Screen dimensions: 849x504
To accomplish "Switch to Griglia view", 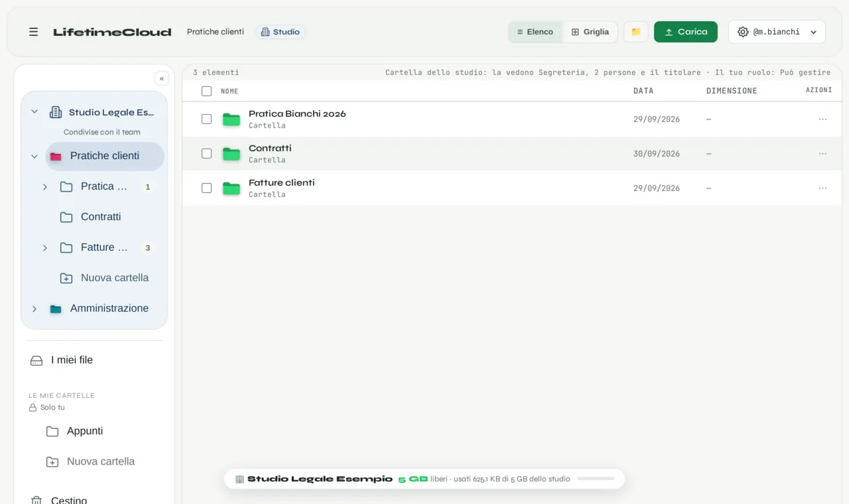I will (x=590, y=32).
